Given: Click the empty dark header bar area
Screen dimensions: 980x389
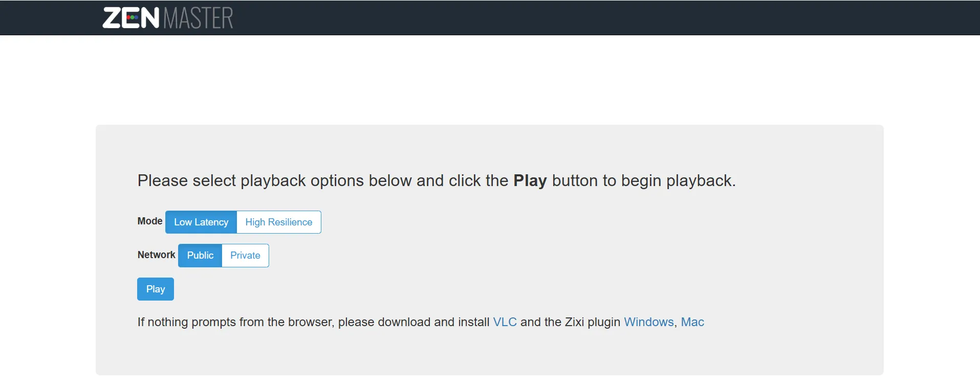Looking at the screenshot, I should click(x=614, y=18).
